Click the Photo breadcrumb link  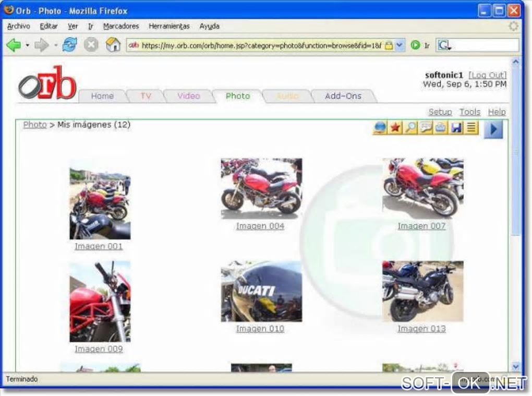click(x=34, y=125)
